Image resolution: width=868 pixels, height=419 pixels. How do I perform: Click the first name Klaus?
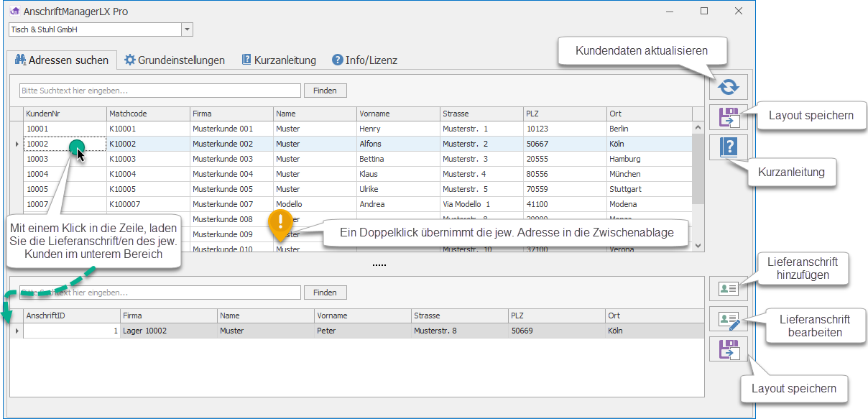[398, 174]
